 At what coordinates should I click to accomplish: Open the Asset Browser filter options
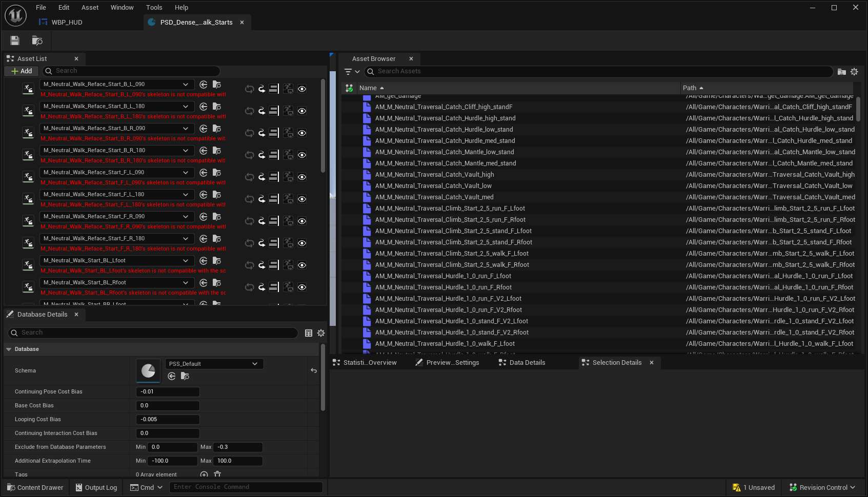coord(352,72)
